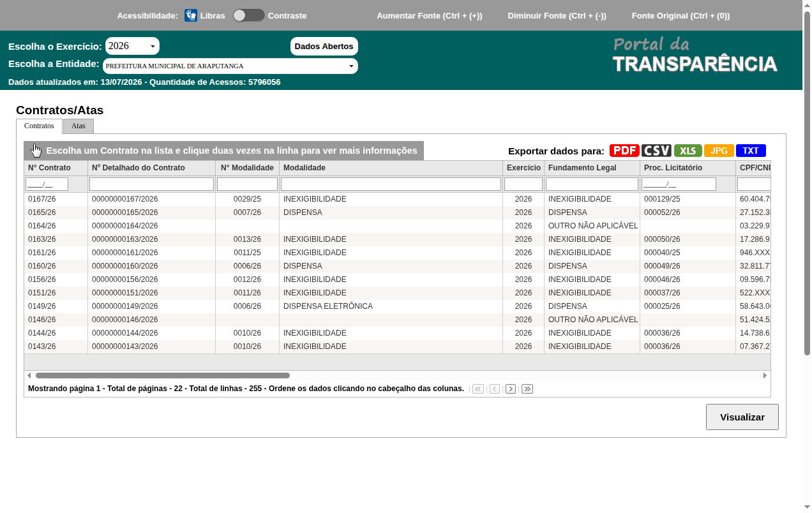Open the Libras accessibility icon

[191, 15]
